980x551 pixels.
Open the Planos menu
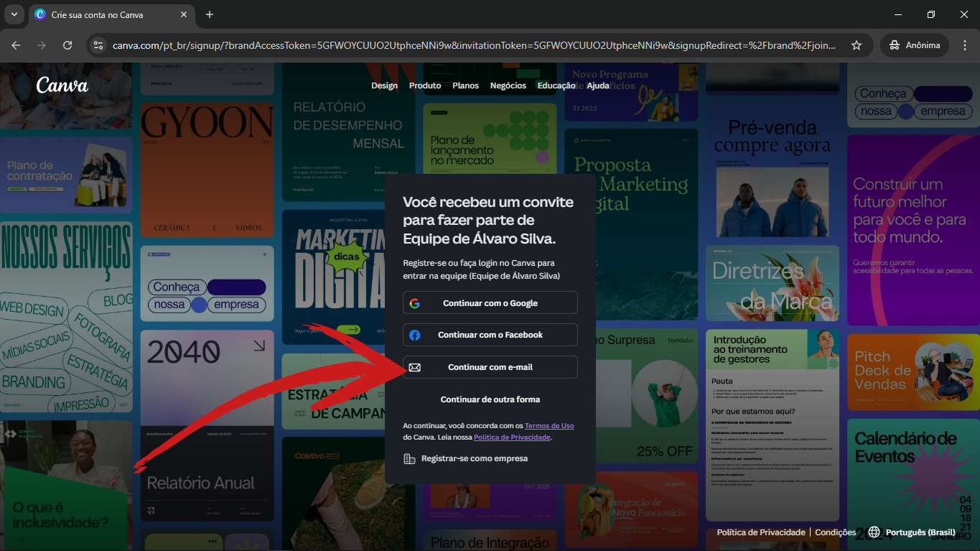(465, 85)
